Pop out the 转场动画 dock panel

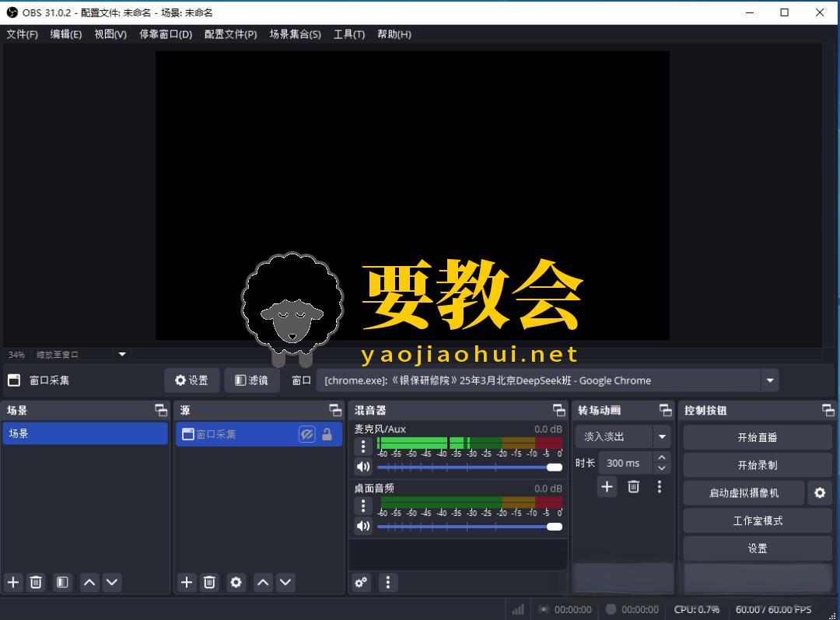665,411
